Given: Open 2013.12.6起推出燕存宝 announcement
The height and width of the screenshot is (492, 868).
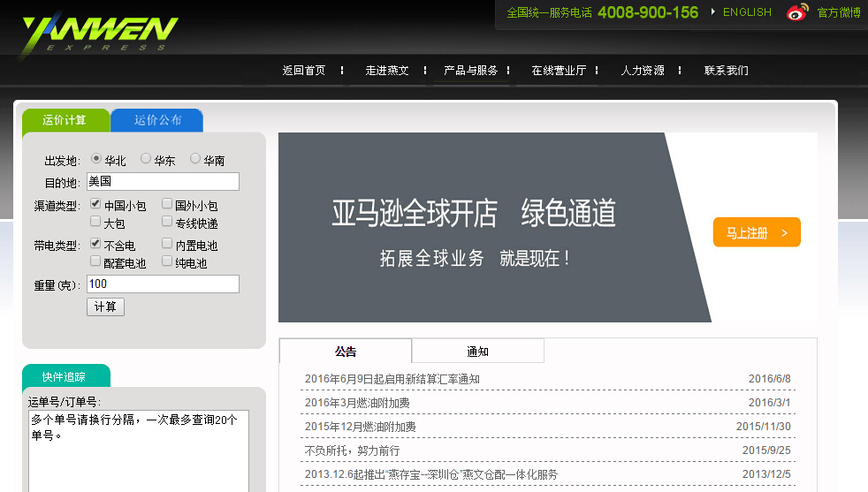Looking at the screenshot, I should tap(431, 474).
